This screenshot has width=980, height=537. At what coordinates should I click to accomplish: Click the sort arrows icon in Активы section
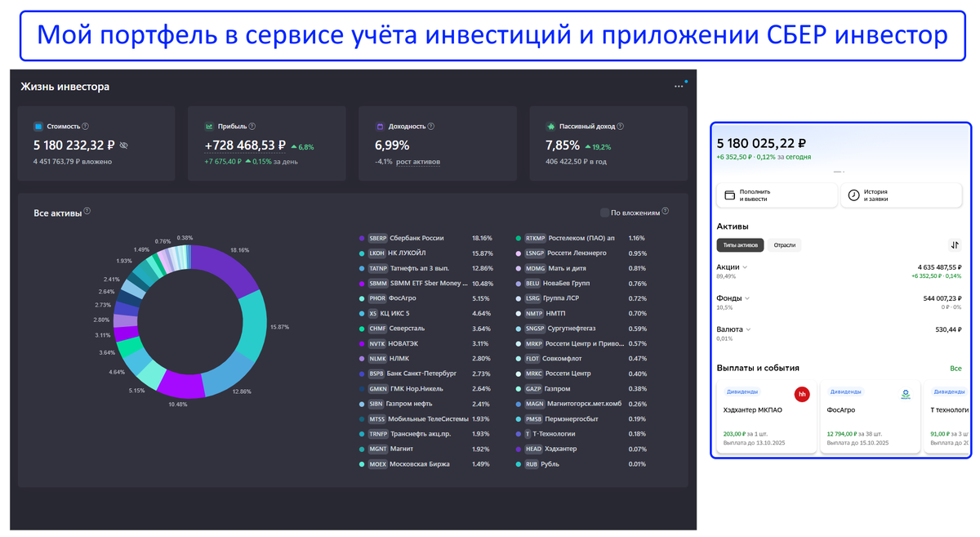coord(955,245)
